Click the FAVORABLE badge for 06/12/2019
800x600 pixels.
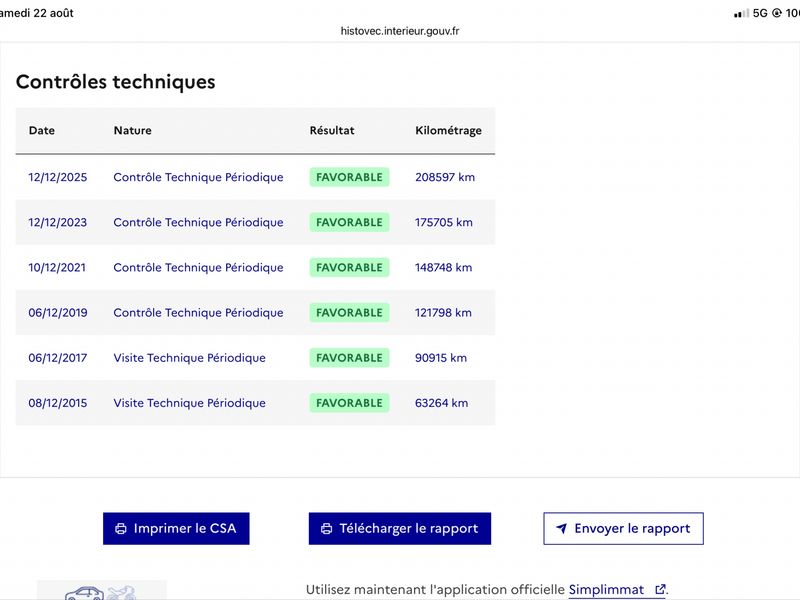click(349, 313)
